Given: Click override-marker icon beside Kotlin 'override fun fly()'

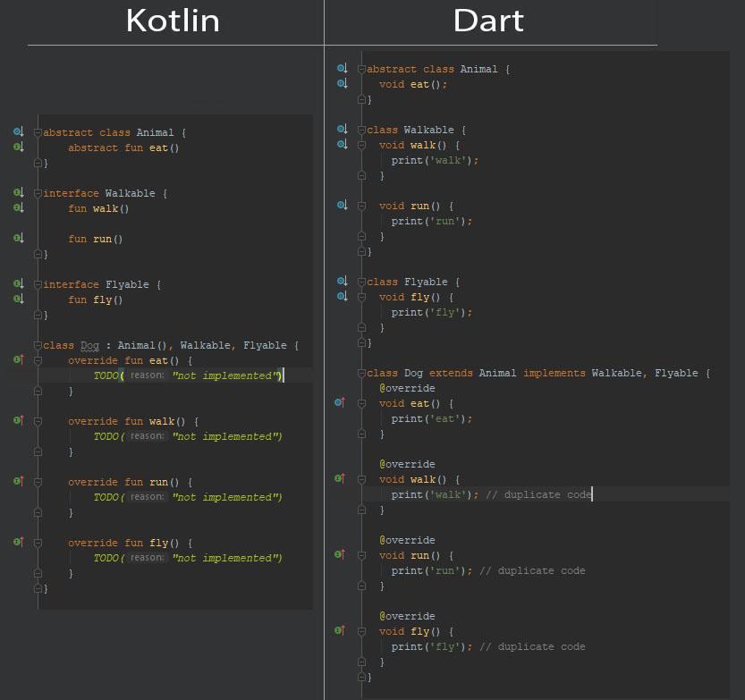Looking at the screenshot, I should coord(19,542).
